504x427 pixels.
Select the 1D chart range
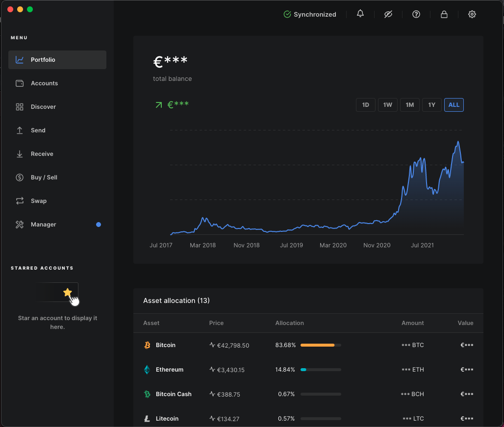click(366, 105)
